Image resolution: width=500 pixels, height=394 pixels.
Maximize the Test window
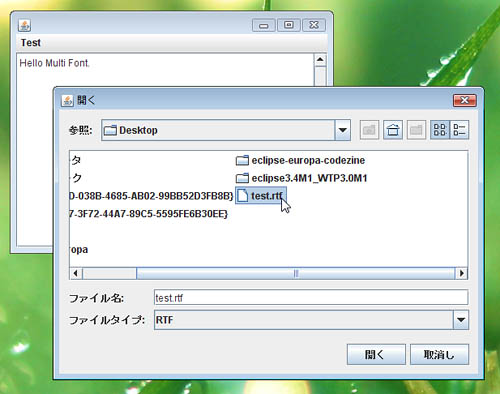[289, 25]
